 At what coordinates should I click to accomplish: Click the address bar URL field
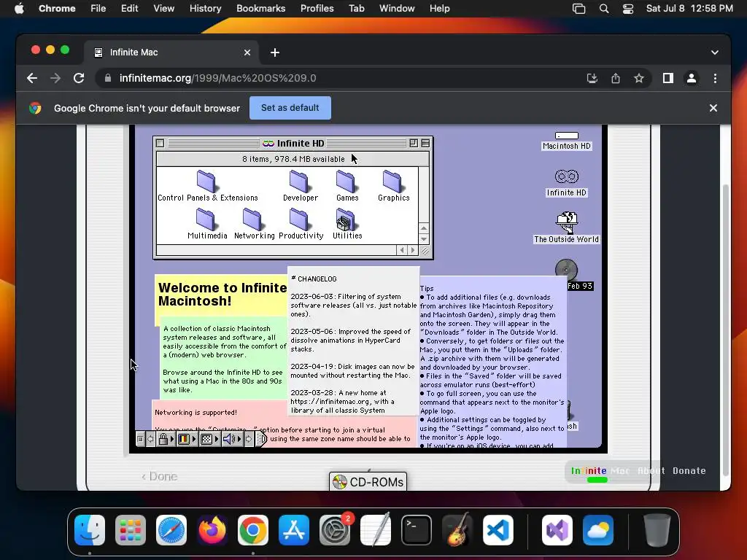coord(343,78)
